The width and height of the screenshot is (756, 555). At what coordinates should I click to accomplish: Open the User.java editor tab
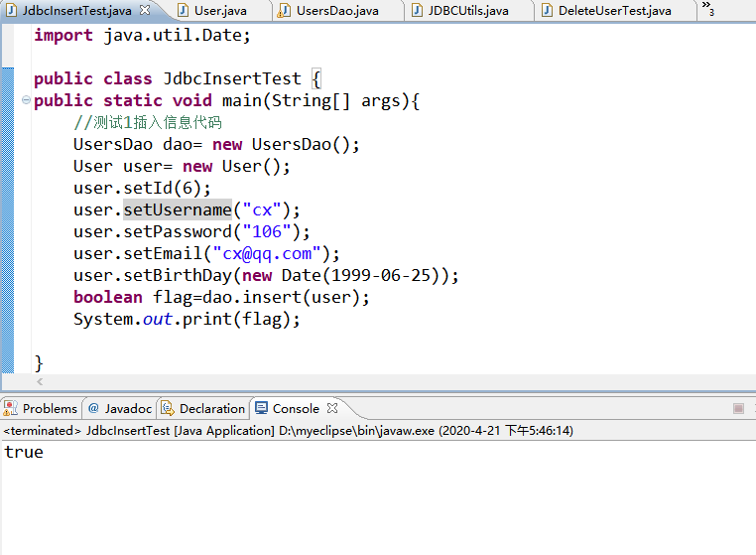[x=220, y=11]
